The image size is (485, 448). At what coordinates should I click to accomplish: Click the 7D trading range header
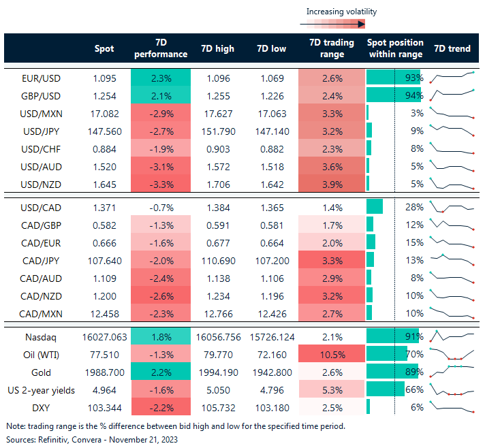[x=331, y=48]
